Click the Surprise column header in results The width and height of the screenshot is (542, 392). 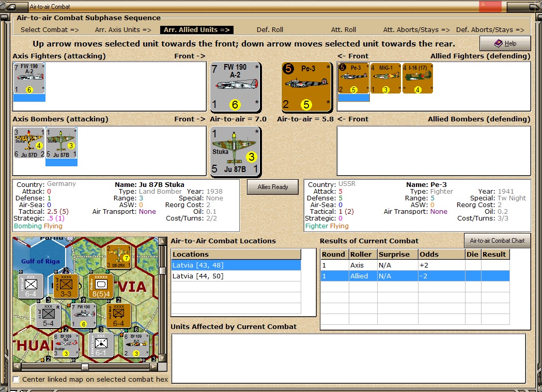(x=397, y=255)
